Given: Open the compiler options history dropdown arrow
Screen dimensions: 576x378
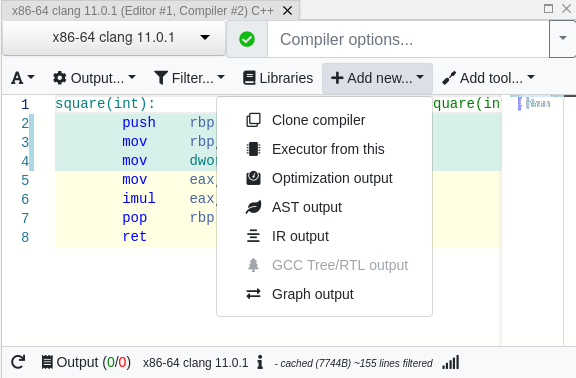Looking at the screenshot, I should pos(562,38).
